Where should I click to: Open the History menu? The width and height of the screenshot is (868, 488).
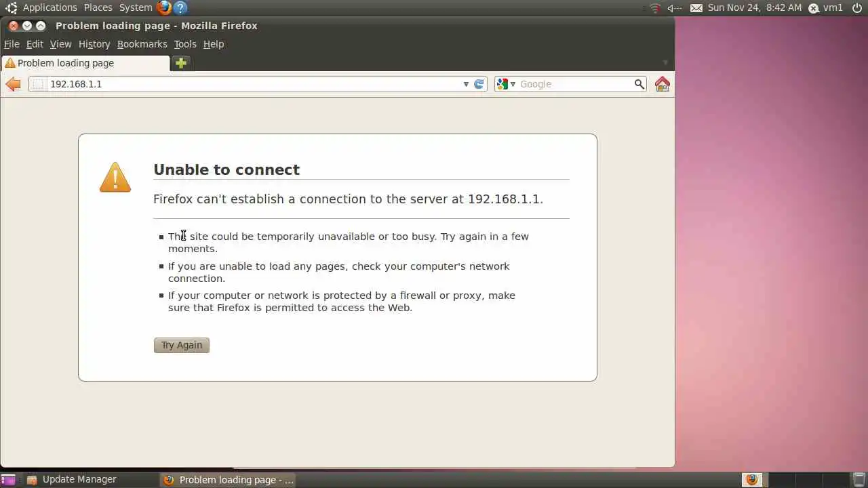point(94,44)
